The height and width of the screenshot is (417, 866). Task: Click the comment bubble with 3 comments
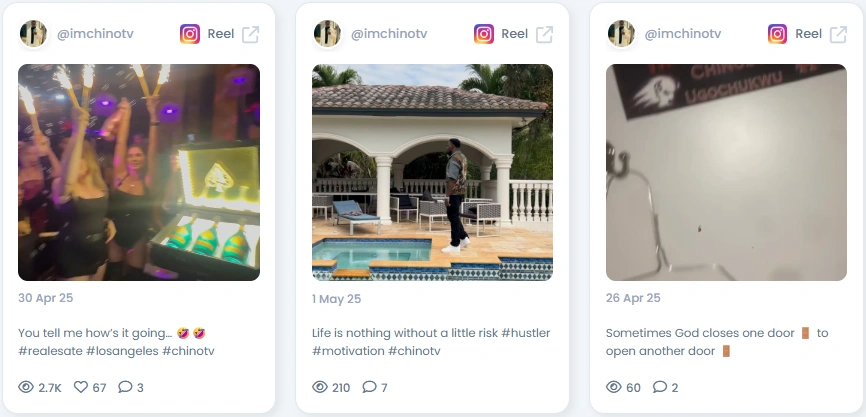click(x=125, y=387)
